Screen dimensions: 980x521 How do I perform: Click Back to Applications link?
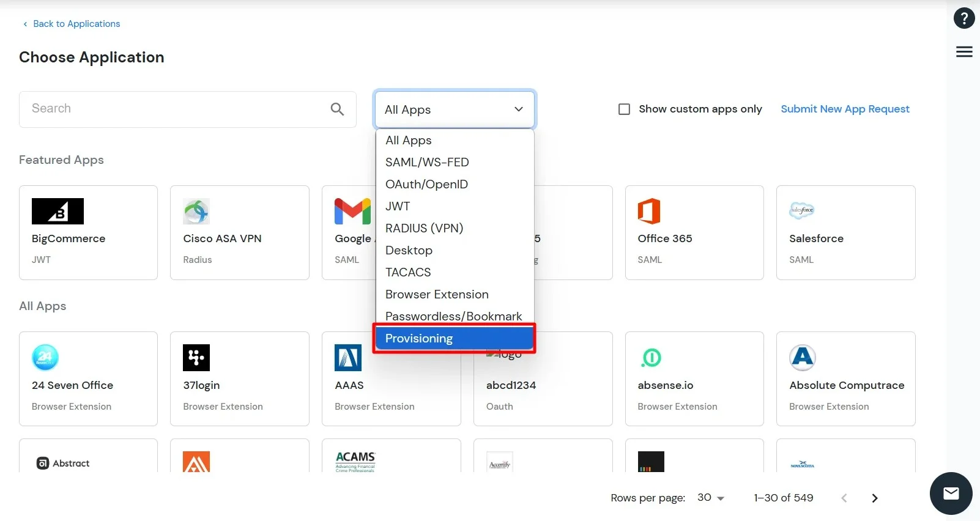click(72, 24)
